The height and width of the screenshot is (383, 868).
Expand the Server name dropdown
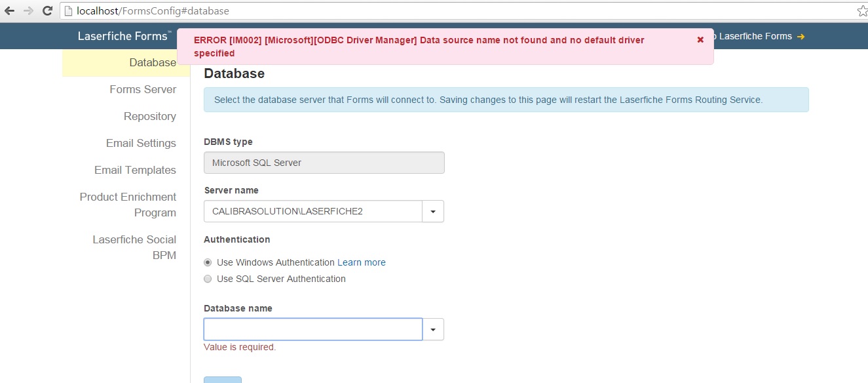433,212
